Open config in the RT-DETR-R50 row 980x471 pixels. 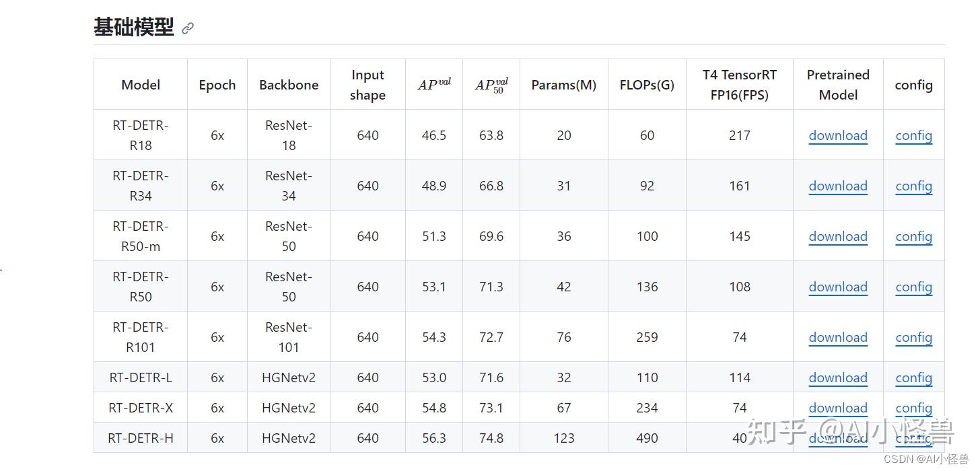913,287
